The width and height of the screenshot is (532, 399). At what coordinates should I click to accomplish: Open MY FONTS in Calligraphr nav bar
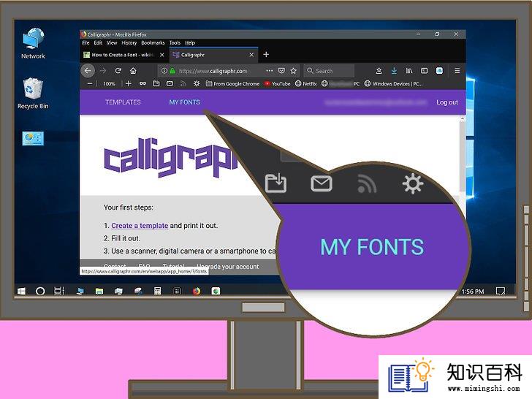pyautogui.click(x=185, y=102)
